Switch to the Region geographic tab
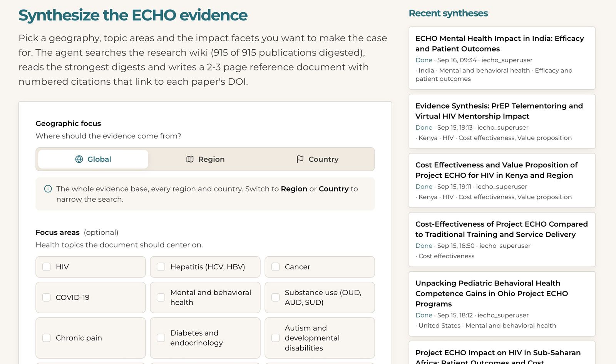 pos(205,159)
